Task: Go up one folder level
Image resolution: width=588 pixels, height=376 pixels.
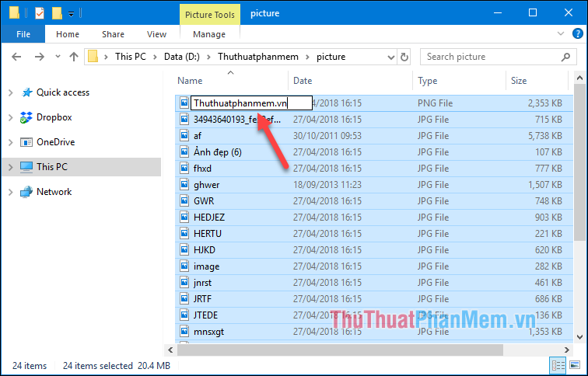Action: click(74, 57)
